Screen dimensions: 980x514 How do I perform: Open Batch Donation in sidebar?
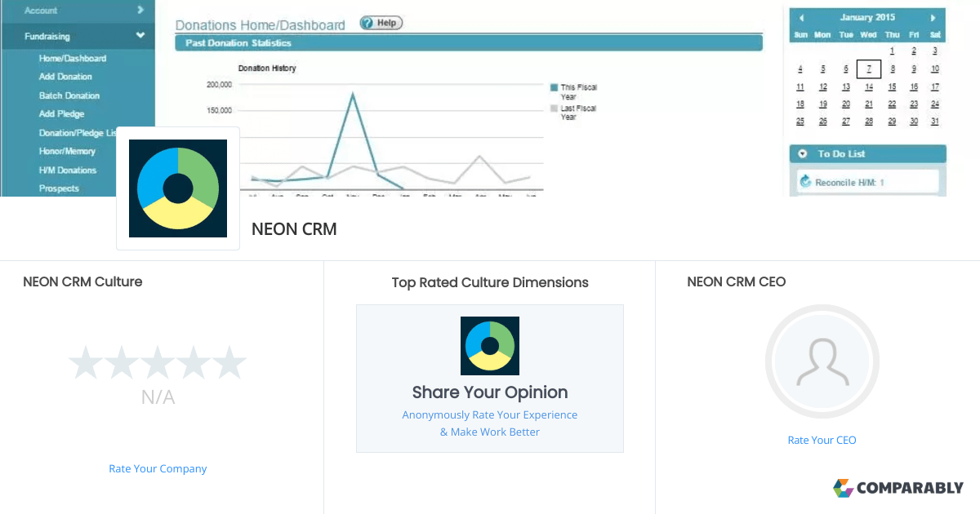pos(69,95)
